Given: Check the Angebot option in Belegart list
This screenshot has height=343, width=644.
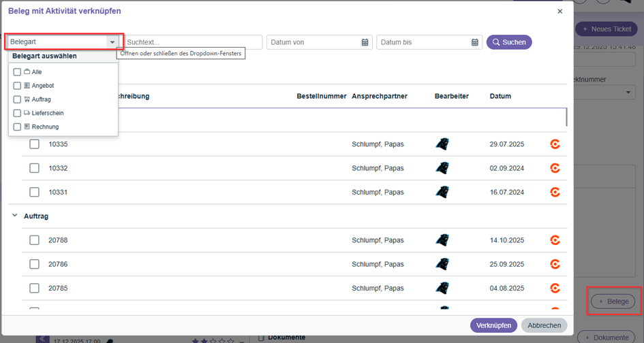Looking at the screenshot, I should [17, 86].
